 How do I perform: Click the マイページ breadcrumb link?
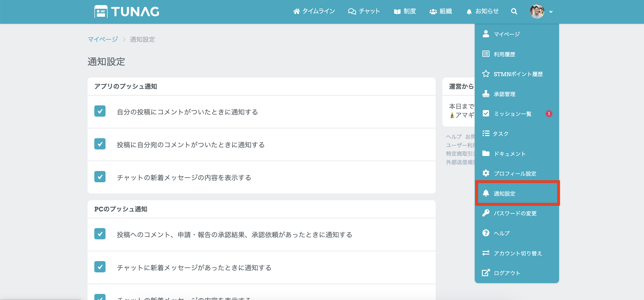point(103,39)
